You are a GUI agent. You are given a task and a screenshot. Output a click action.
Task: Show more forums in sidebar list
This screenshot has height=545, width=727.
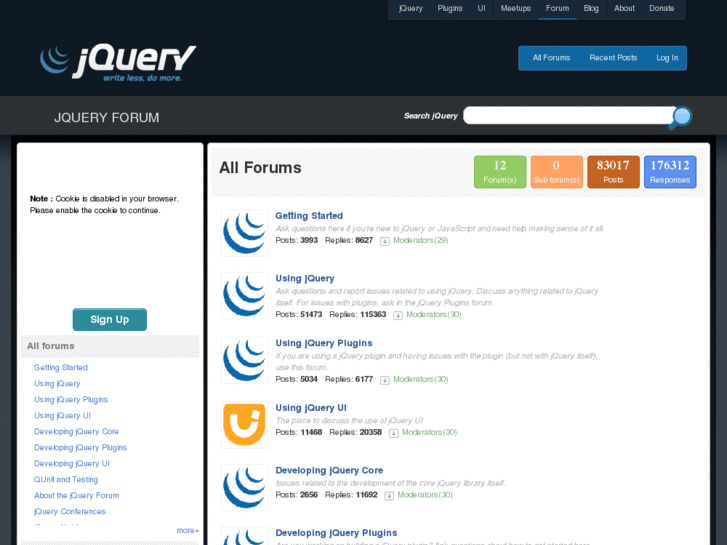[x=187, y=530]
